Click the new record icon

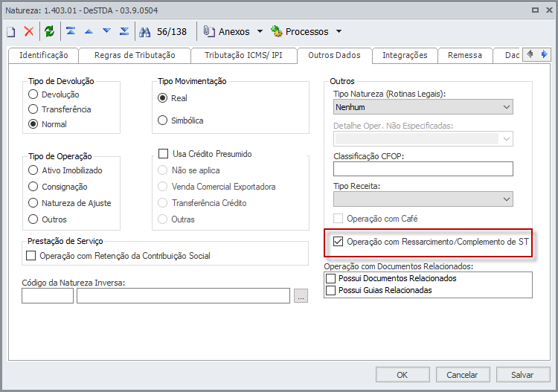[11, 32]
